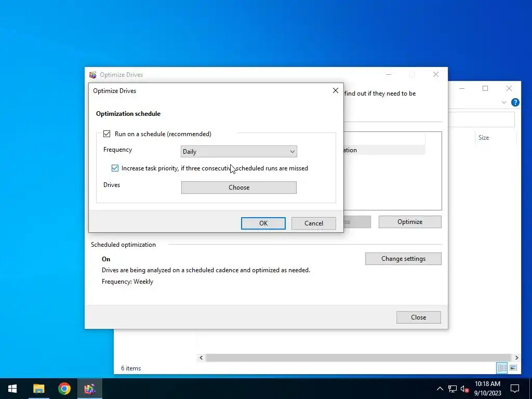This screenshot has width=532, height=399.
Task: Click the Explorer search input field
Action: click(481, 119)
